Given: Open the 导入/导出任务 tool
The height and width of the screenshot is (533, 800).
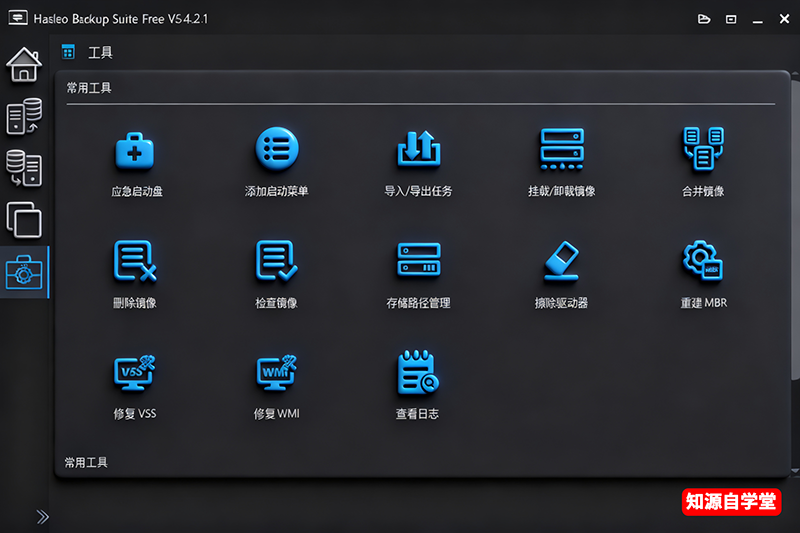Looking at the screenshot, I should (418, 164).
